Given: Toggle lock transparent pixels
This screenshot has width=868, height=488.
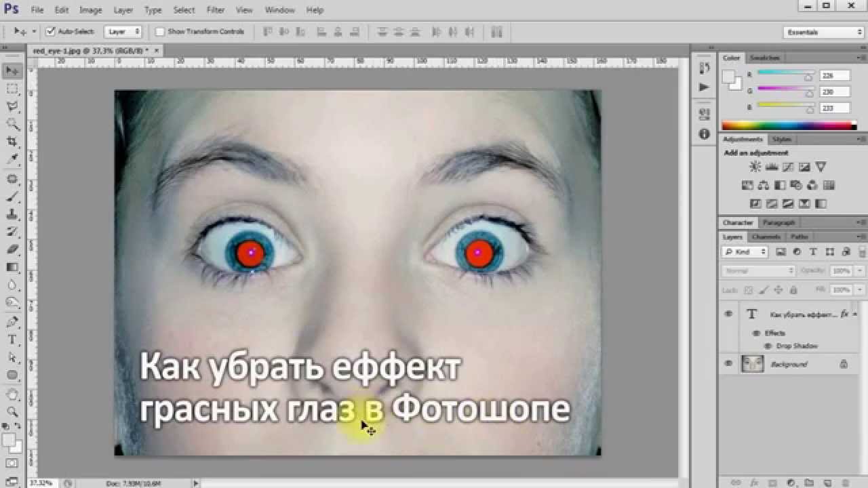Looking at the screenshot, I should (749, 290).
